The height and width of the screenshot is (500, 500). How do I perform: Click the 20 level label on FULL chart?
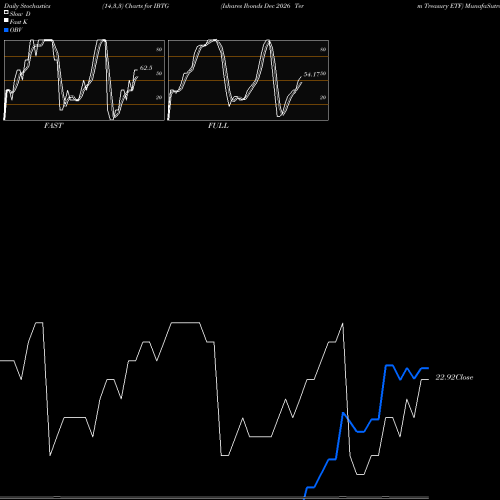click(323, 97)
